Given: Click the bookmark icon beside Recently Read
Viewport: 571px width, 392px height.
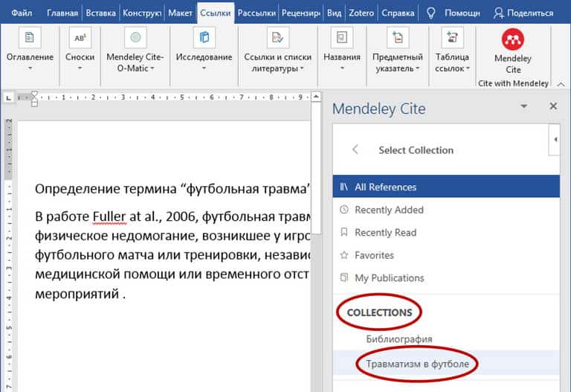Looking at the screenshot, I should click(x=344, y=232).
